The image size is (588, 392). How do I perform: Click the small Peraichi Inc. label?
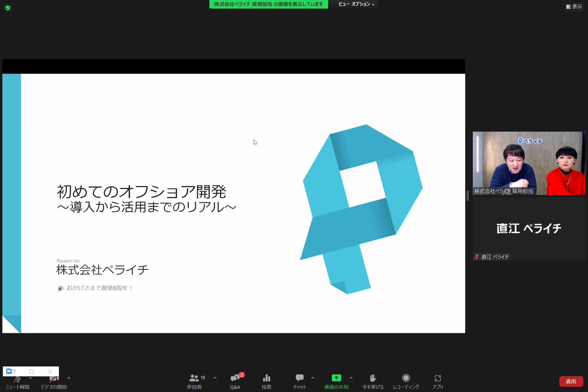point(69,261)
